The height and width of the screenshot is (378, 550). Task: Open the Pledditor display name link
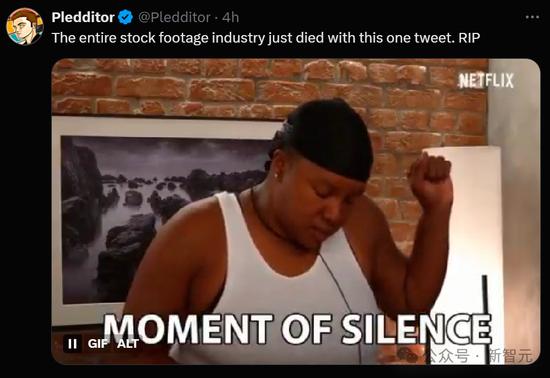point(83,17)
